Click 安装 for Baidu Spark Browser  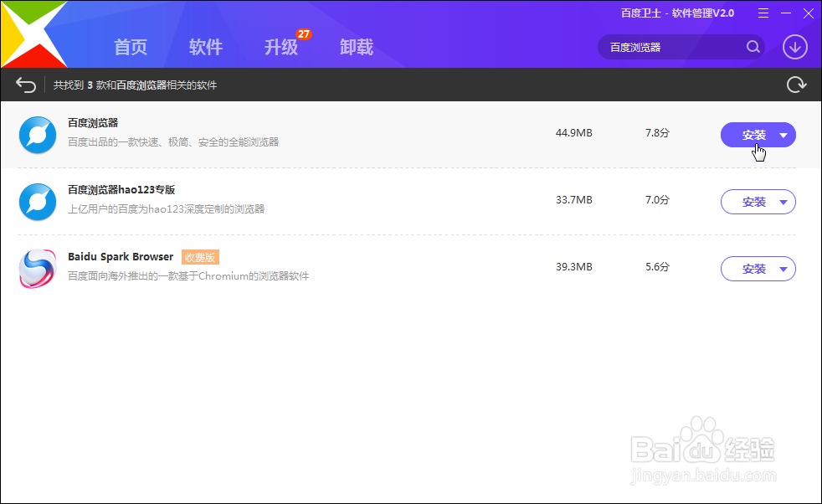click(751, 269)
